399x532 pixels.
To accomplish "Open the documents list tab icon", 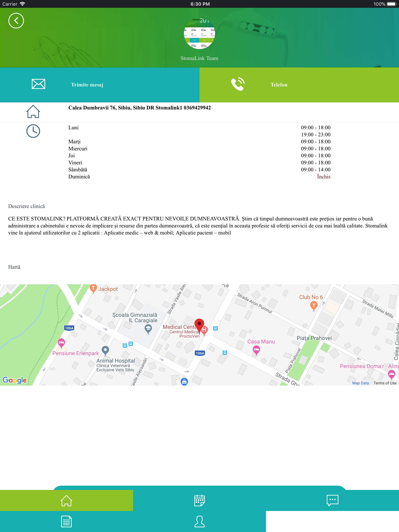I will 66,521.
